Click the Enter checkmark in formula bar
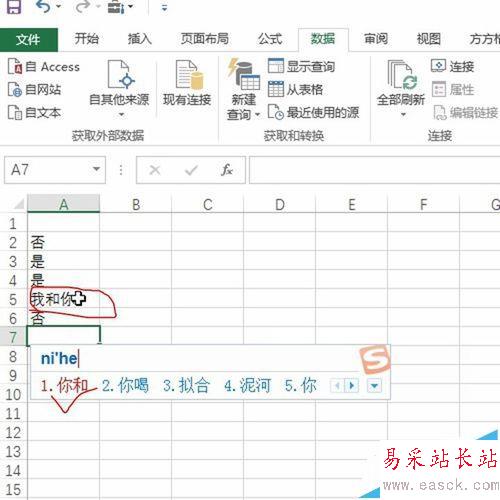The height and width of the screenshot is (500, 500). (x=191, y=170)
